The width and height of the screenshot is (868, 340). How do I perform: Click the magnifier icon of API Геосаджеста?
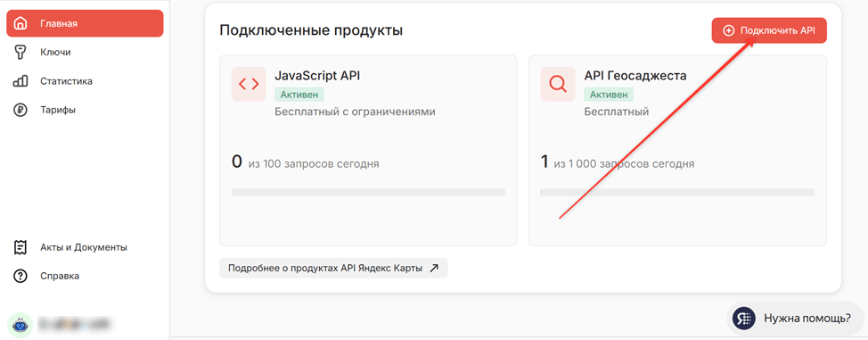pos(558,84)
